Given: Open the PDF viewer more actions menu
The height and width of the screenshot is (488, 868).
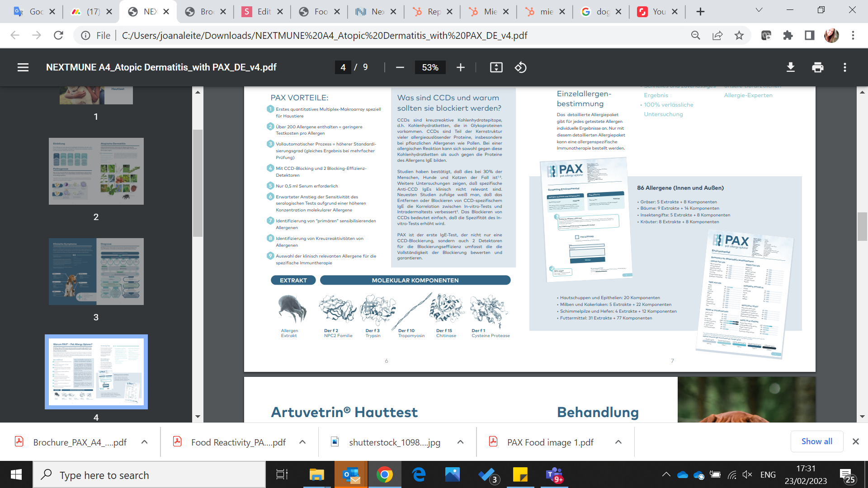Looking at the screenshot, I should pyautogui.click(x=844, y=67).
